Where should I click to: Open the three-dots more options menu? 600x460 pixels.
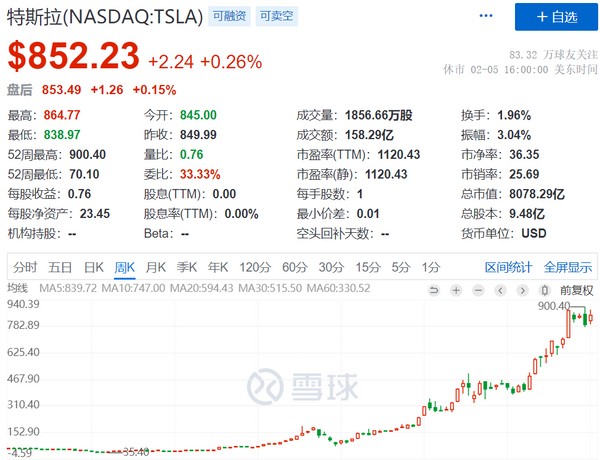486,16
